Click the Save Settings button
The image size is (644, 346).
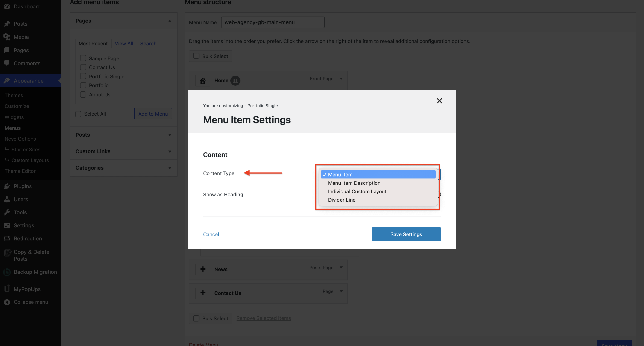coord(406,234)
